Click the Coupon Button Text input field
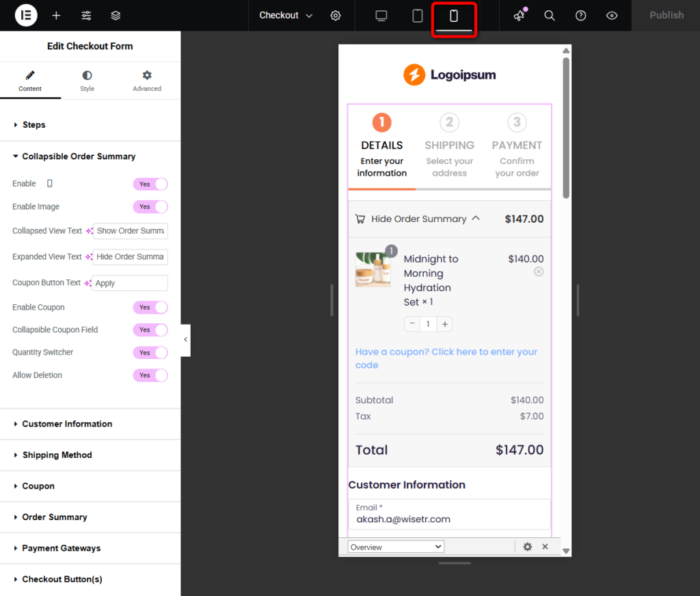700x596 pixels. point(129,282)
